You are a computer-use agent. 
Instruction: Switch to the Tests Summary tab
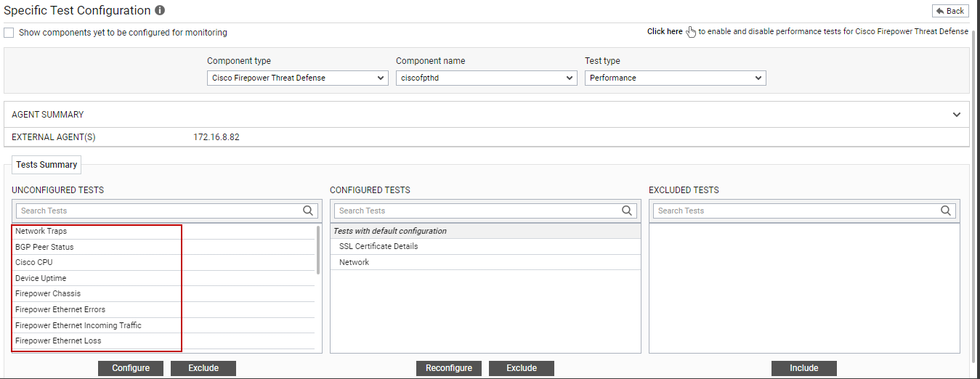pos(46,165)
